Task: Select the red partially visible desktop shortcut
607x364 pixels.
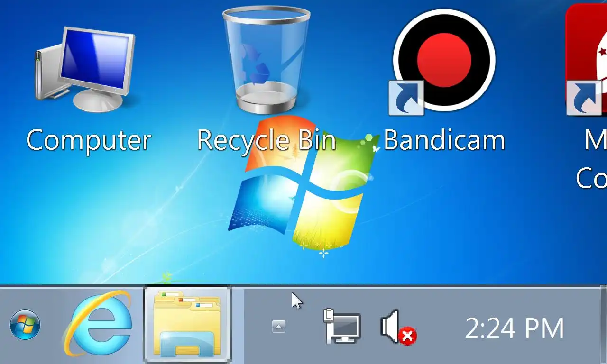Action: 586,59
